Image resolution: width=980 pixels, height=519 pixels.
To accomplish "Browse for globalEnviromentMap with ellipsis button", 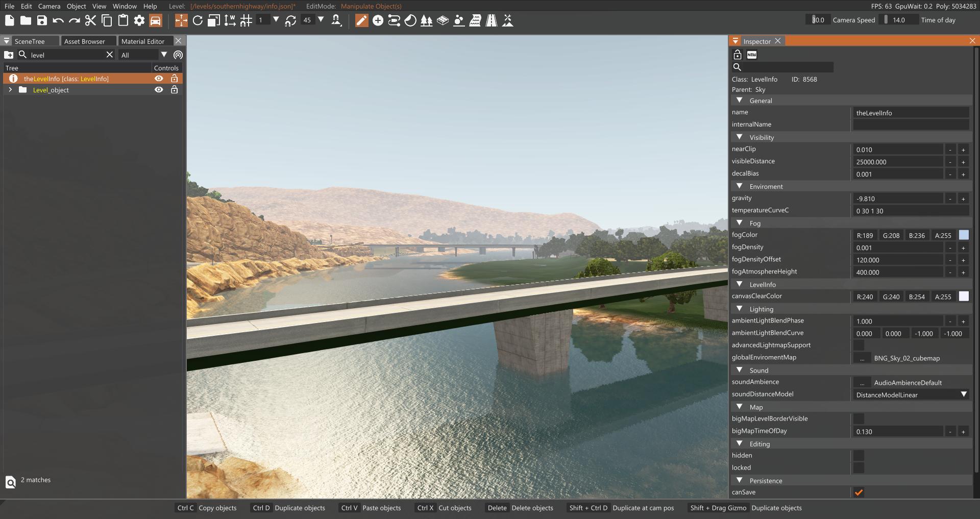I will tap(862, 358).
